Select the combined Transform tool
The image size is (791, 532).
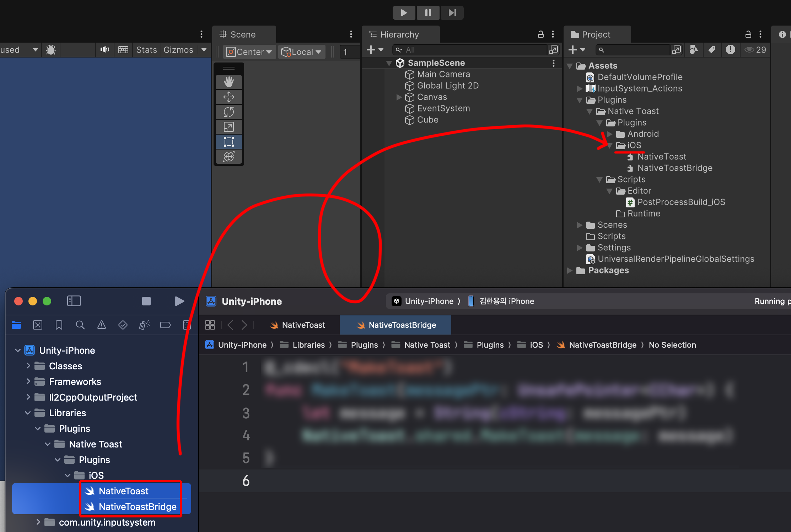(229, 157)
